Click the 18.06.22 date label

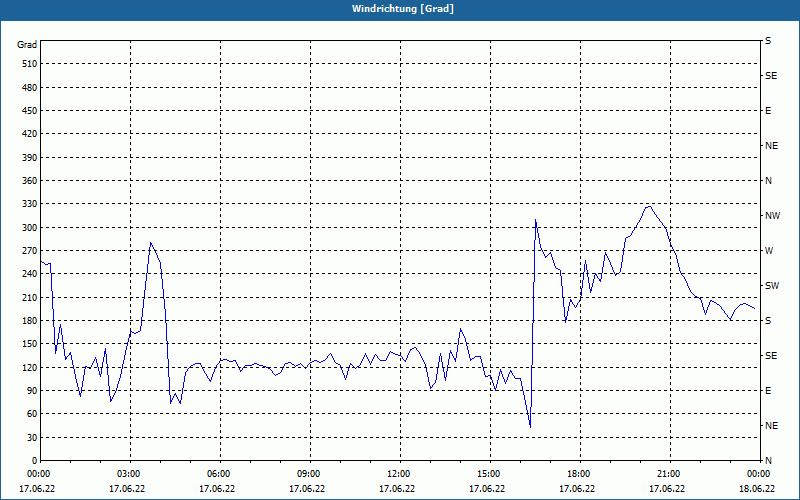[758, 489]
